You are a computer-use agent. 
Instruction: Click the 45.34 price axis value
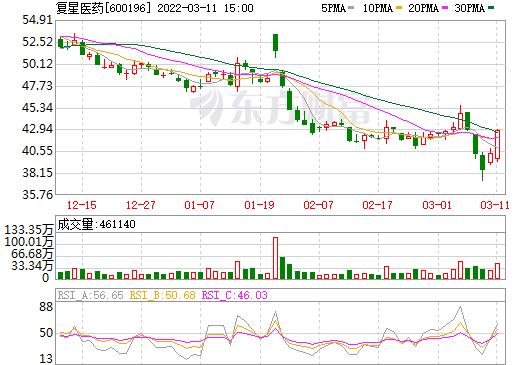click(x=38, y=107)
